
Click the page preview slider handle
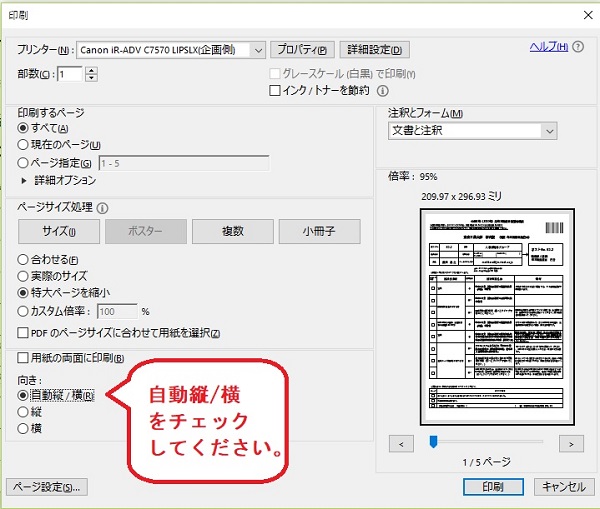point(433,441)
